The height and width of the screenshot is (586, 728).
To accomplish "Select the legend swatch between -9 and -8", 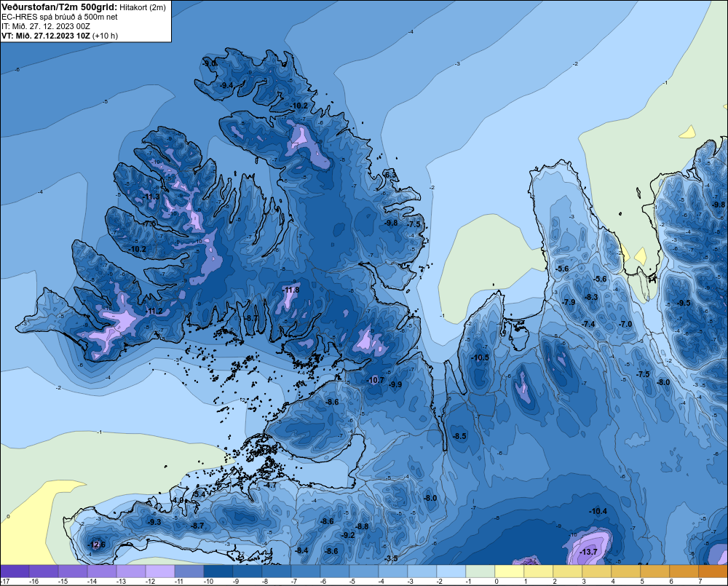I will click(248, 571).
